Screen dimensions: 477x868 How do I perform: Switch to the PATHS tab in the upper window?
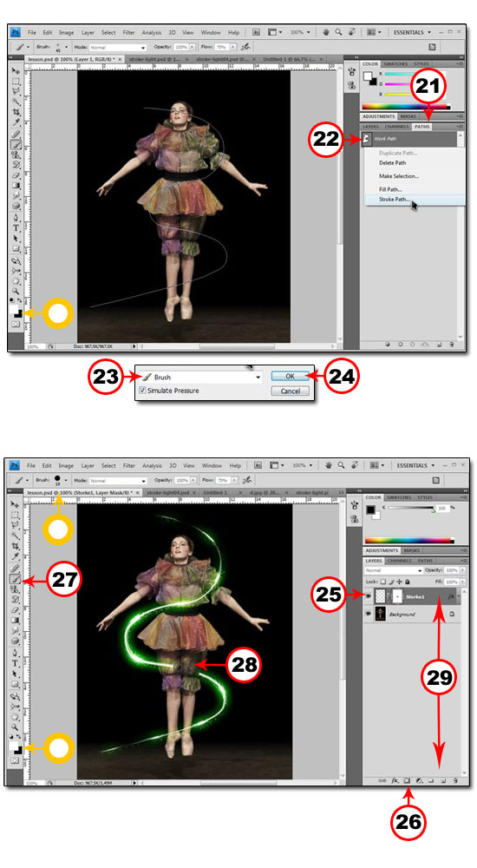(421, 127)
